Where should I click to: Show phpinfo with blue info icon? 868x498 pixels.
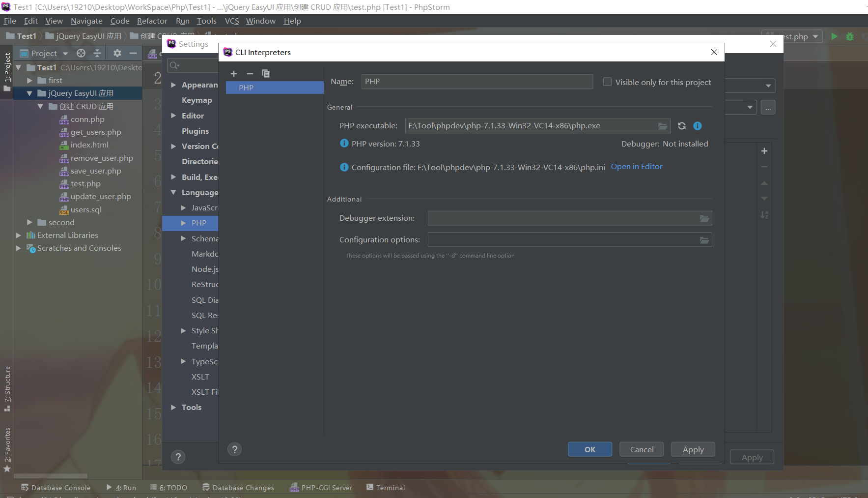698,126
